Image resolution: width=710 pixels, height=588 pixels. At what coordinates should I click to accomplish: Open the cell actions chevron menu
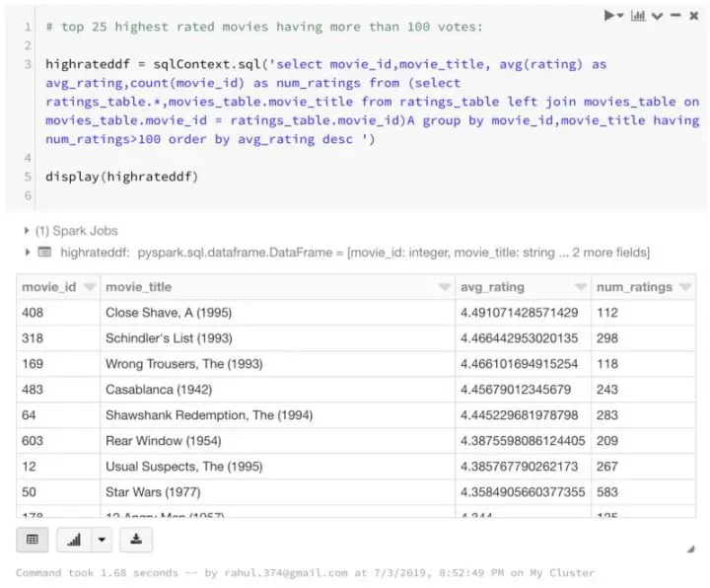(657, 16)
